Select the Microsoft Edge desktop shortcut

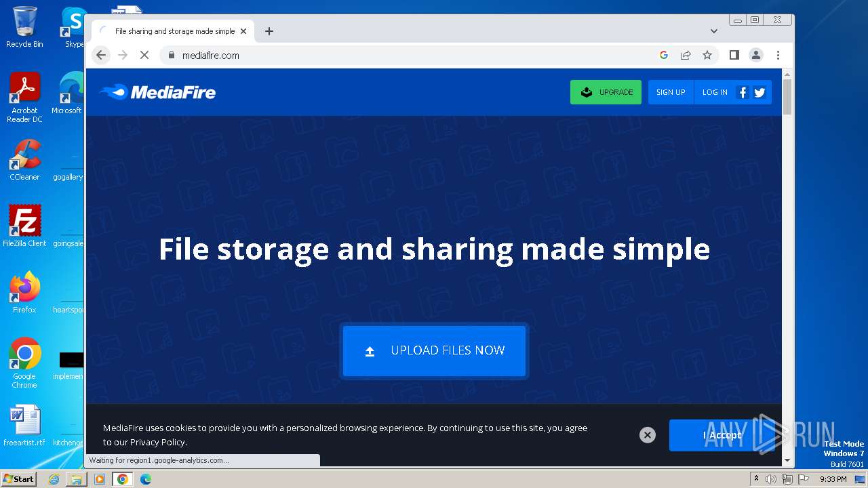68,94
